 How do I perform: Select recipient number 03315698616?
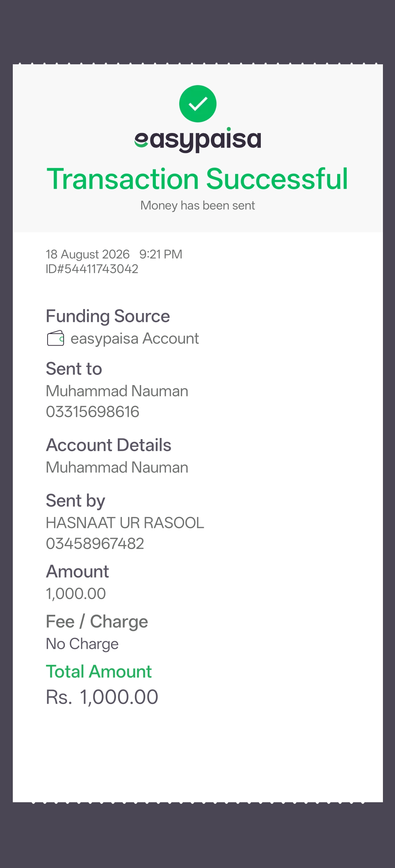tap(93, 412)
